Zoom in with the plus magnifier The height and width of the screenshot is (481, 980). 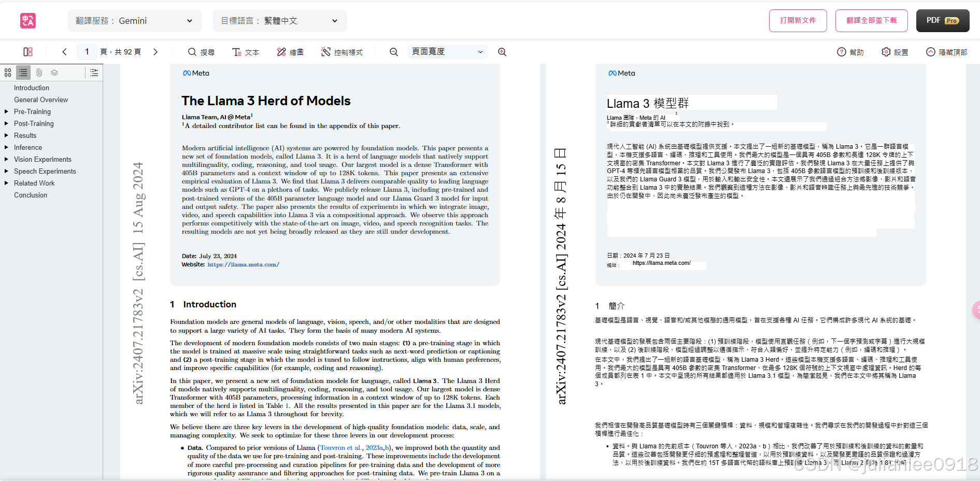(x=502, y=52)
